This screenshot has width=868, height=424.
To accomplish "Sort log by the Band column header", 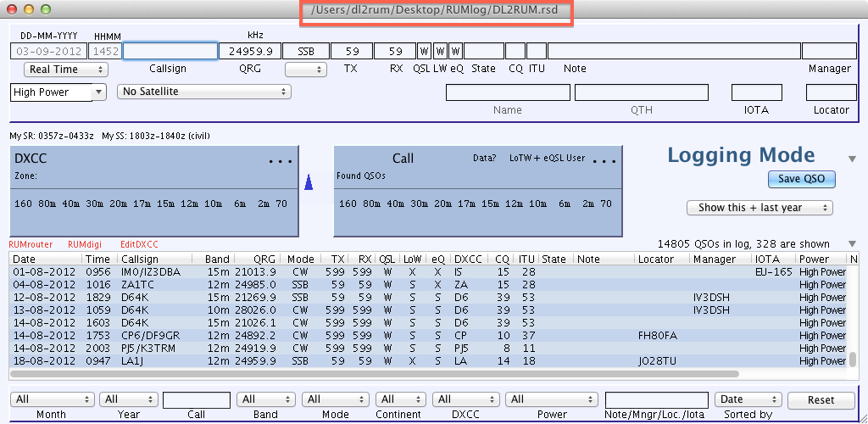I will coord(213,259).
